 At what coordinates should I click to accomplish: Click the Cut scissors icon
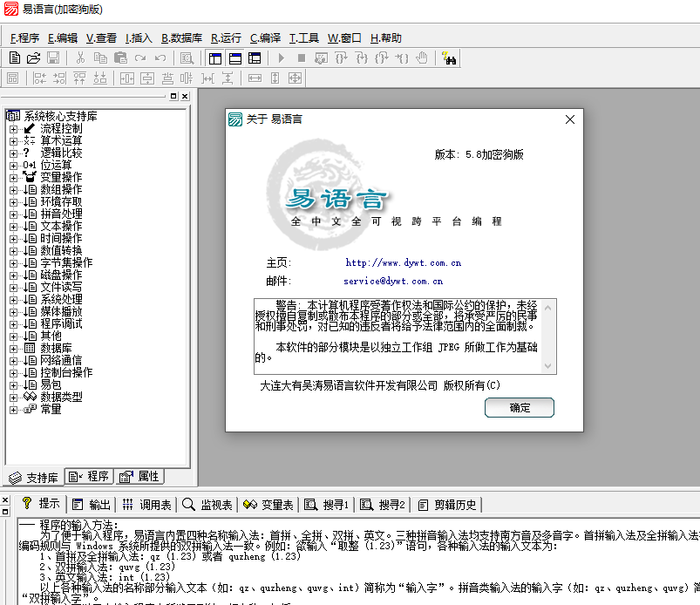tap(80, 58)
